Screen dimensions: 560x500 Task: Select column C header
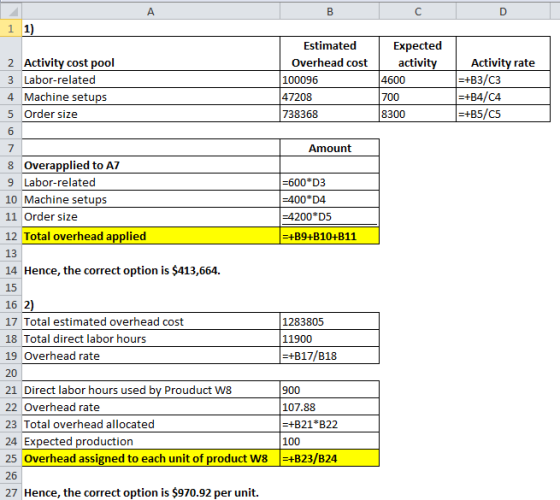[x=418, y=12]
